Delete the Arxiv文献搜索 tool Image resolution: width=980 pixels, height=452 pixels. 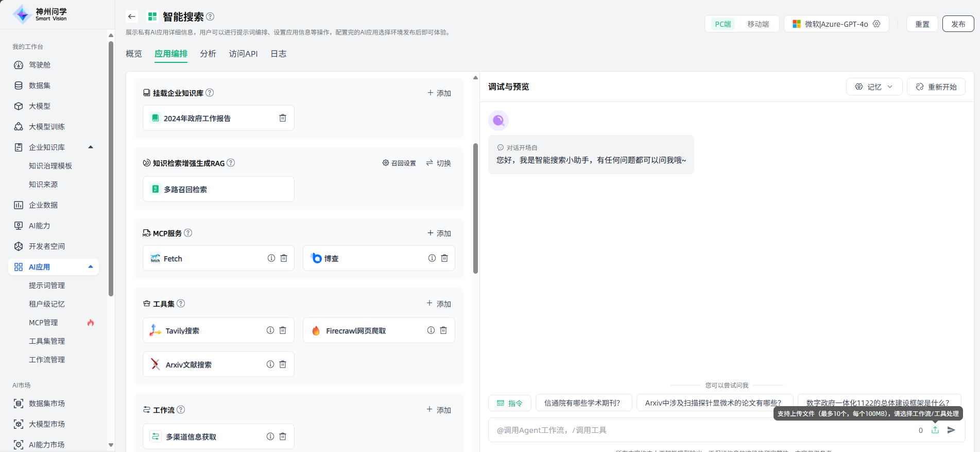tap(283, 364)
